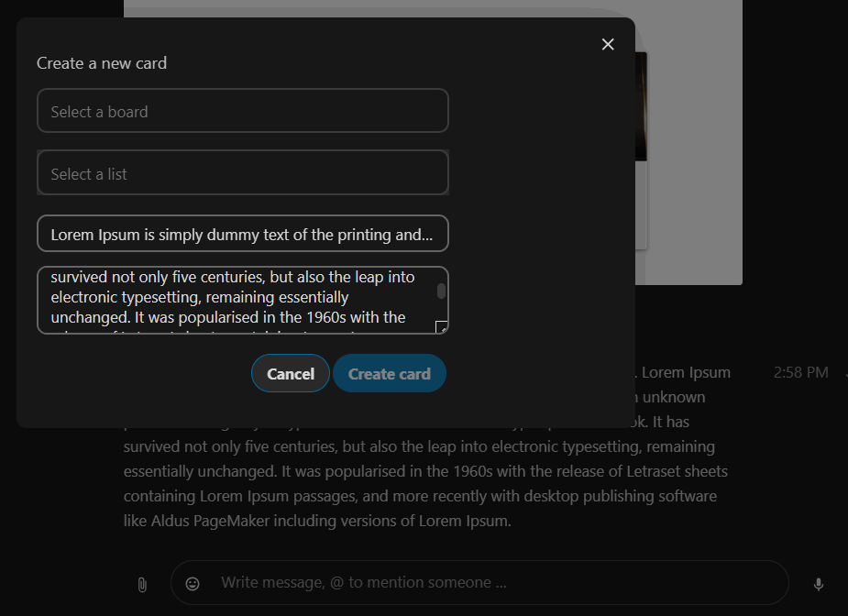Click the Create a new card heading
Screen dimensions: 848x616
[x=102, y=63]
